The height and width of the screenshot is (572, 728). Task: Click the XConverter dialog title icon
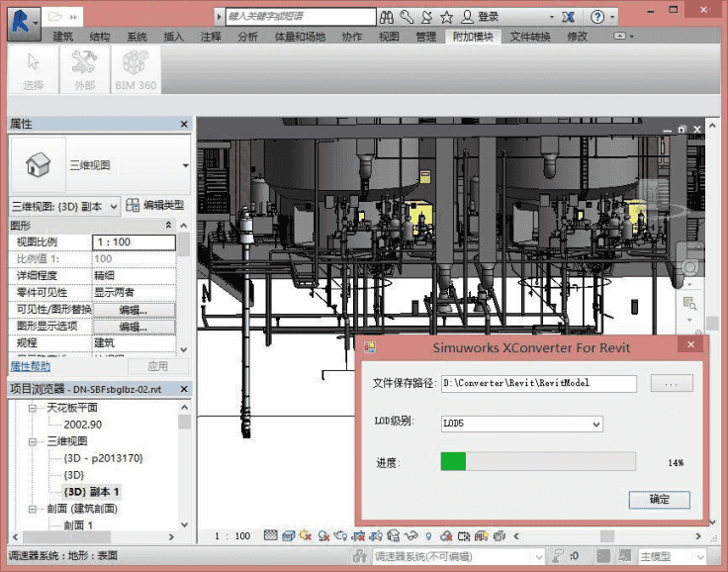370,347
